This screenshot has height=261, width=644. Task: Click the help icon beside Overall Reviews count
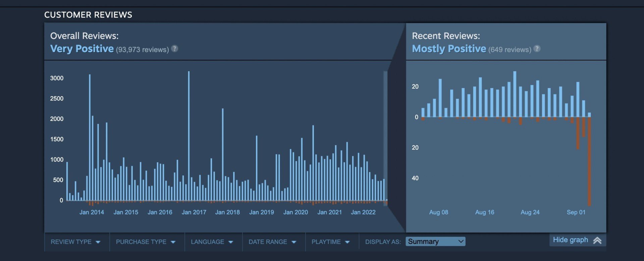point(174,49)
